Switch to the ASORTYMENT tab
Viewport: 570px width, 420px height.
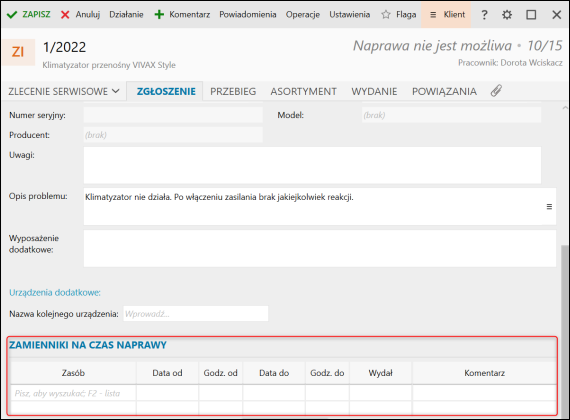click(304, 91)
